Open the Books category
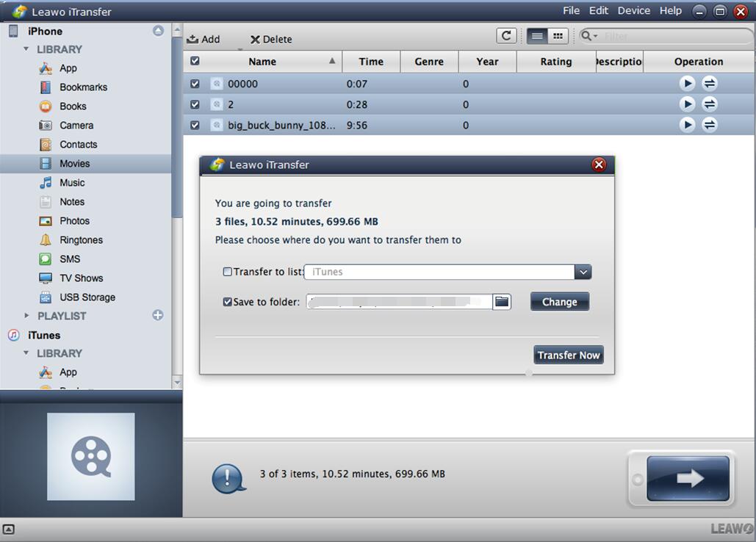This screenshot has width=756, height=542. pyautogui.click(x=73, y=106)
